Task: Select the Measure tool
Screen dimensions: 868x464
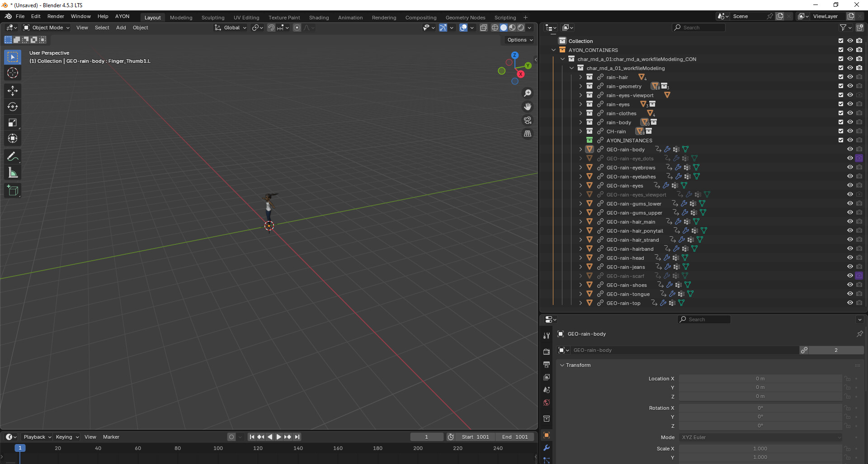Action: (13, 173)
